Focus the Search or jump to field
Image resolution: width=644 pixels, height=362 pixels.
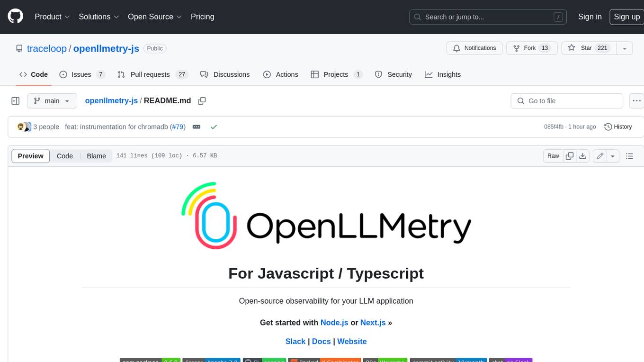tap(488, 17)
